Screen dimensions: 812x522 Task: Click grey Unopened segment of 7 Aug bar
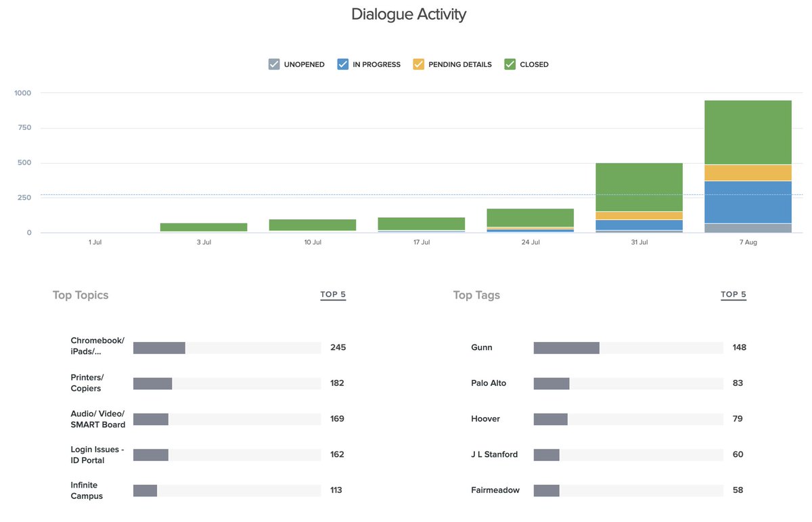point(748,228)
